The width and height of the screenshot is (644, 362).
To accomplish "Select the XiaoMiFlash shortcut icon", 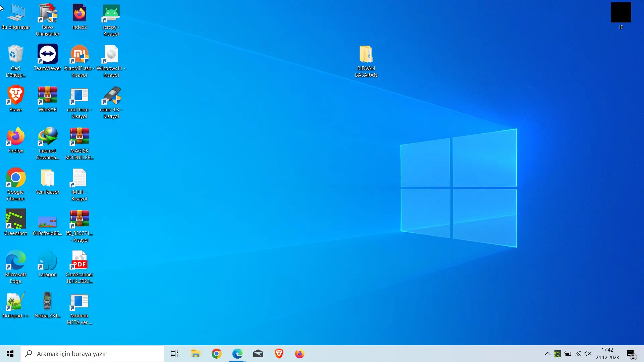I will pos(79,61).
